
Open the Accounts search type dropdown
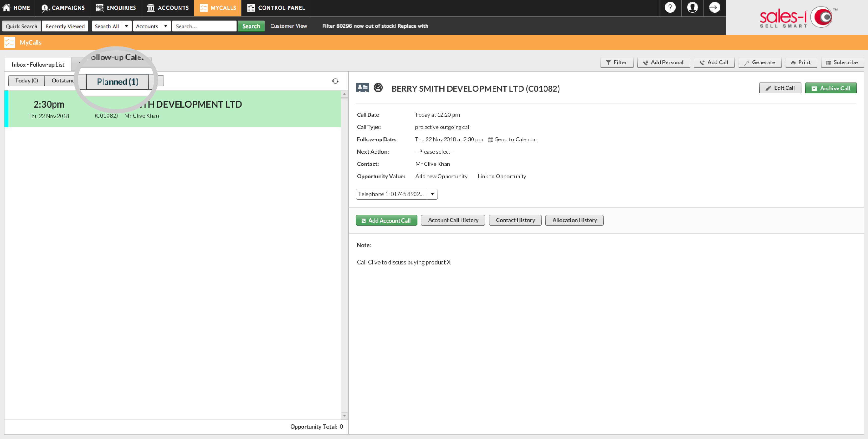pyautogui.click(x=166, y=26)
